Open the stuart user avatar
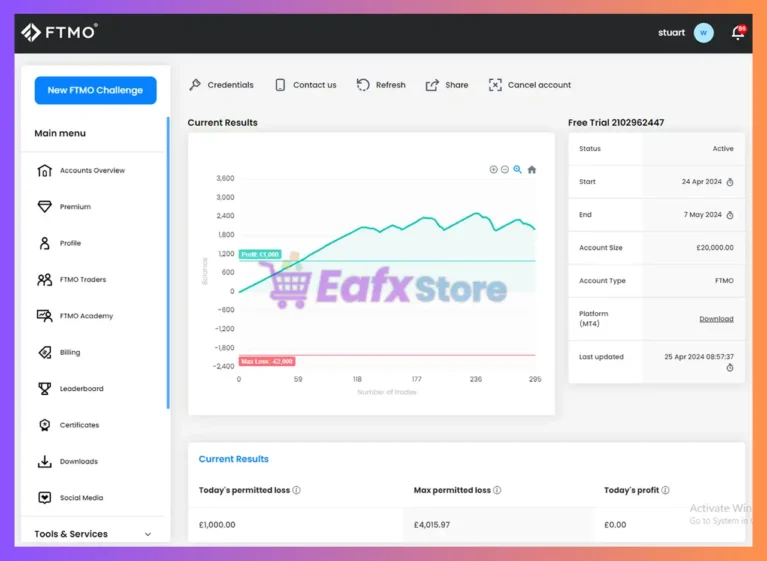 (703, 33)
